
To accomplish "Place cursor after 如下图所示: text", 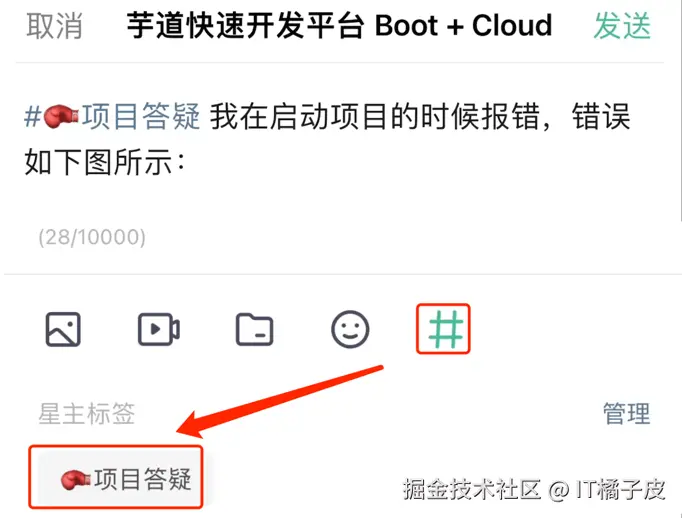I will click(188, 162).
